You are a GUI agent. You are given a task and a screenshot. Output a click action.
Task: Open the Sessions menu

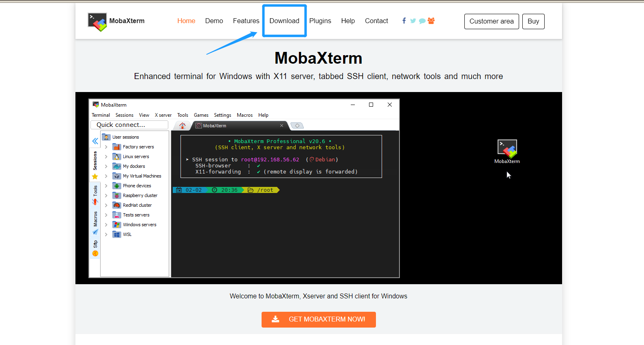pyautogui.click(x=125, y=115)
